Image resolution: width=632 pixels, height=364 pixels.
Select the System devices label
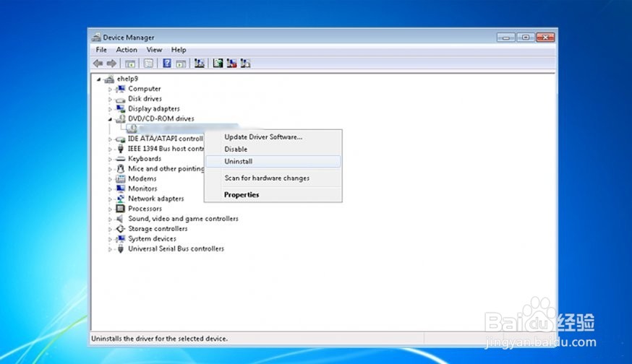click(x=152, y=239)
